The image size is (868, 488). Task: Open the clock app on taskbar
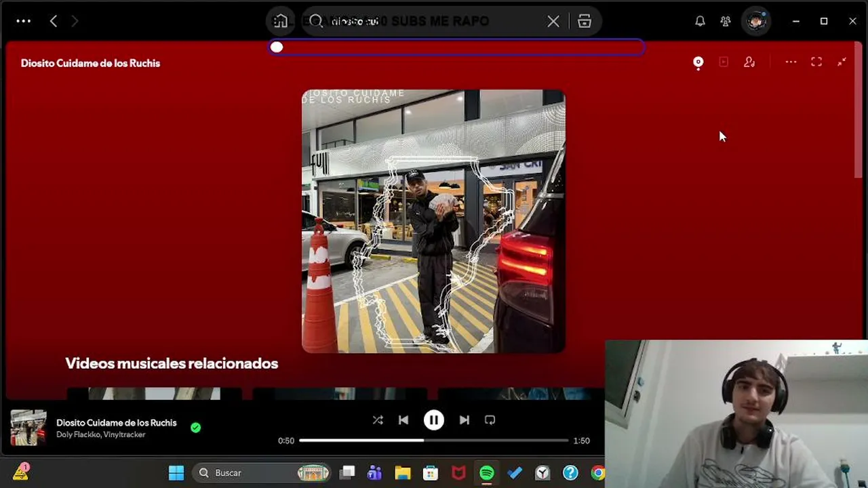pyautogui.click(x=542, y=473)
